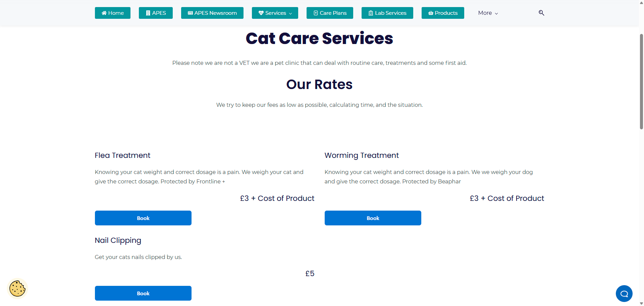Screen dimensions: 644x306
Task: Click the heart icon on Services
Action: 261,13
